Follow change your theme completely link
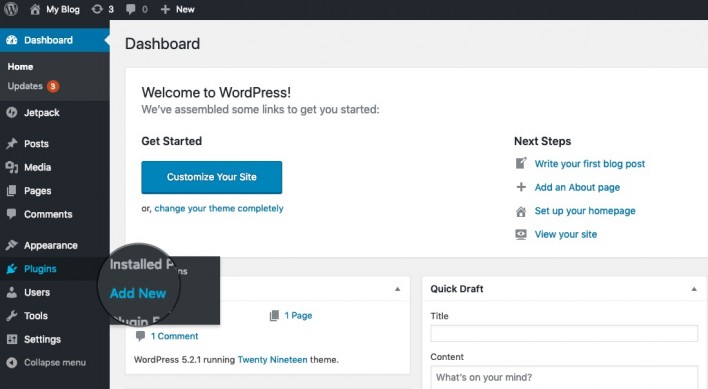Viewport: 708px width, 389px height. (219, 208)
